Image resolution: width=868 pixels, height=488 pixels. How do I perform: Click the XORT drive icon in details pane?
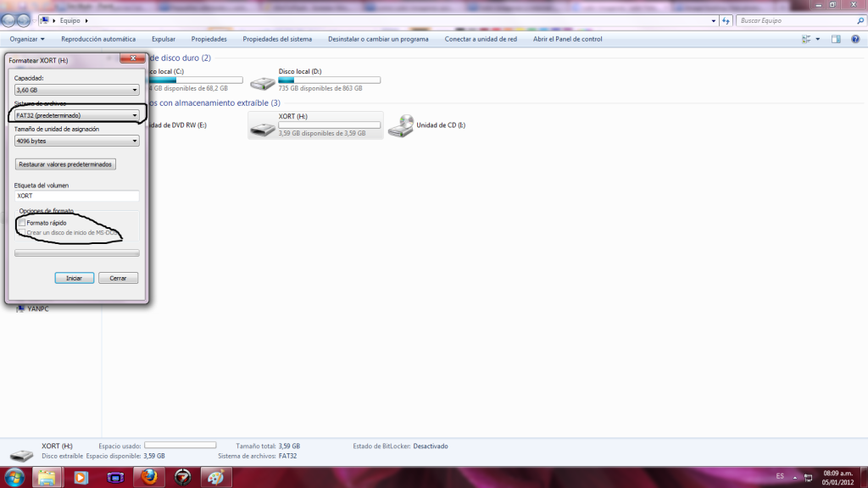click(21, 454)
